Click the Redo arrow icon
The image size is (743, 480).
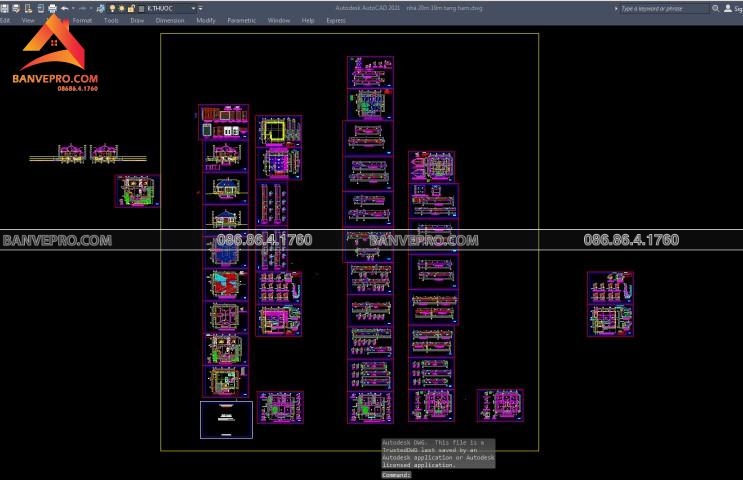pos(82,8)
